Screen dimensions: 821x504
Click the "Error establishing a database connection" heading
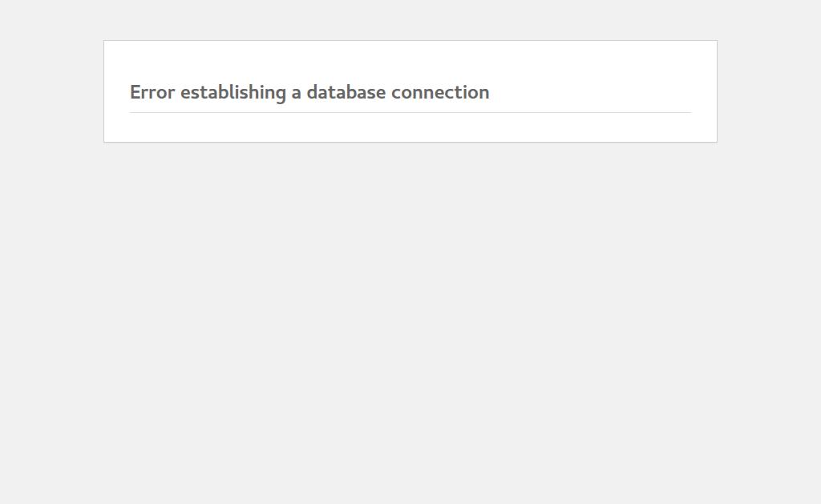point(309,92)
